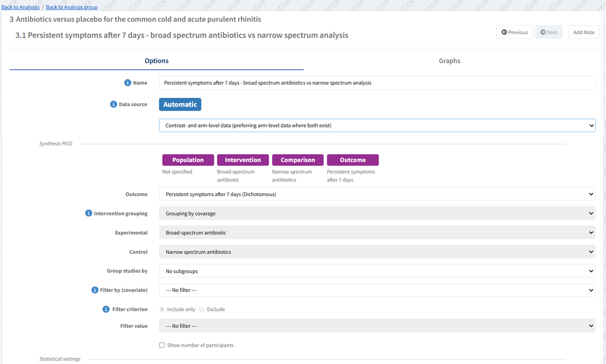Select the Include only radio button
This screenshot has width=606, height=364.
pyautogui.click(x=162, y=309)
